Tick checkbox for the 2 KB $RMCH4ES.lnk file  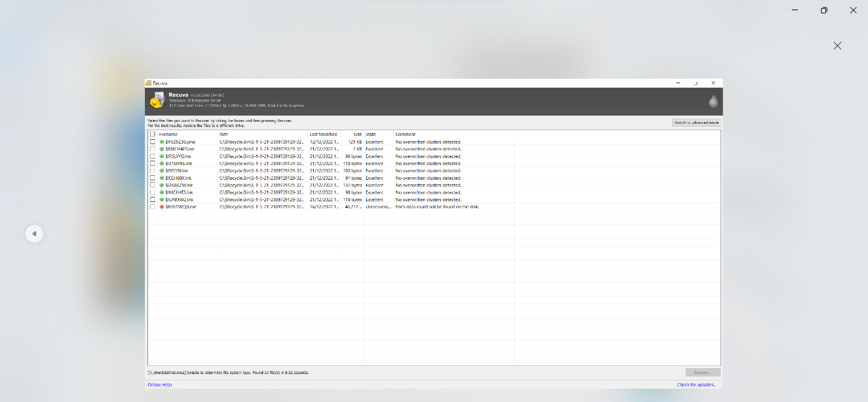pos(153,149)
